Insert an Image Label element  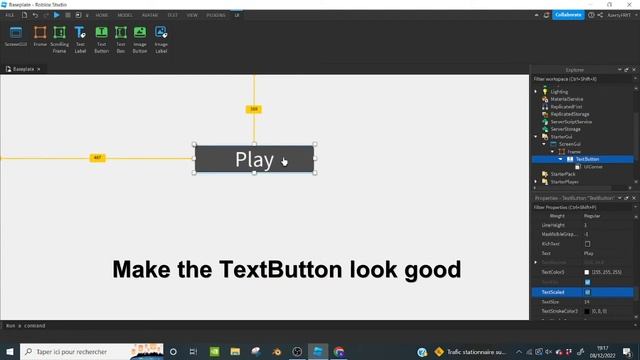161,40
